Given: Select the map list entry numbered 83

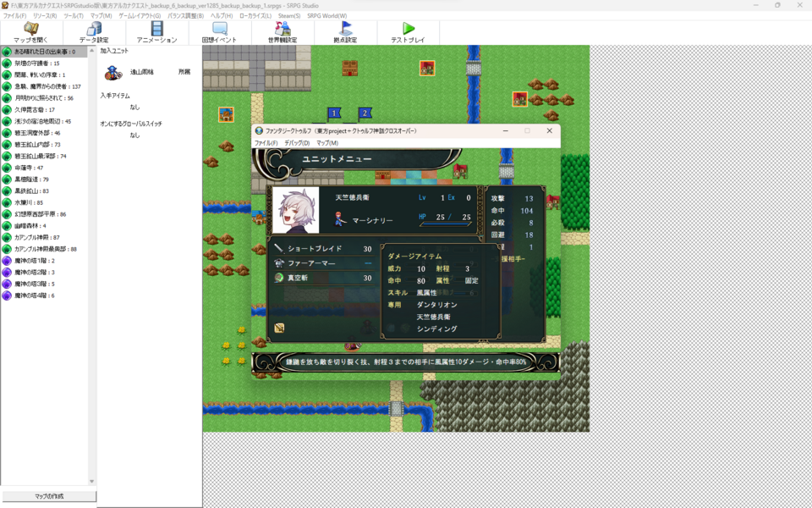Looking at the screenshot, I should 45,190.
